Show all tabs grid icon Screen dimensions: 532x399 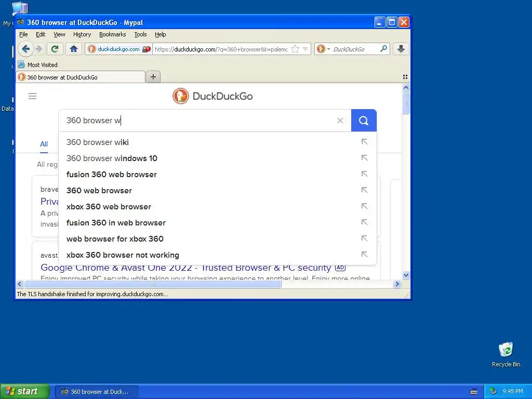click(405, 77)
